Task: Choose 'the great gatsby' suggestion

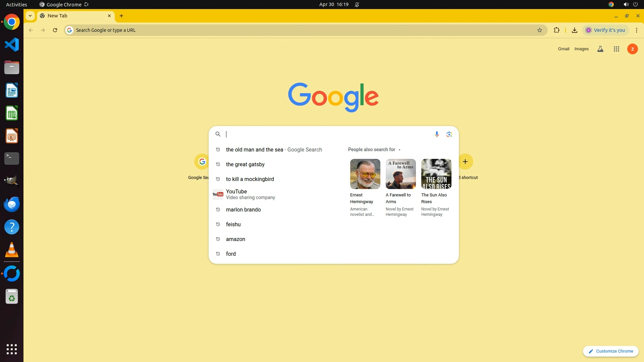Action: point(245,164)
